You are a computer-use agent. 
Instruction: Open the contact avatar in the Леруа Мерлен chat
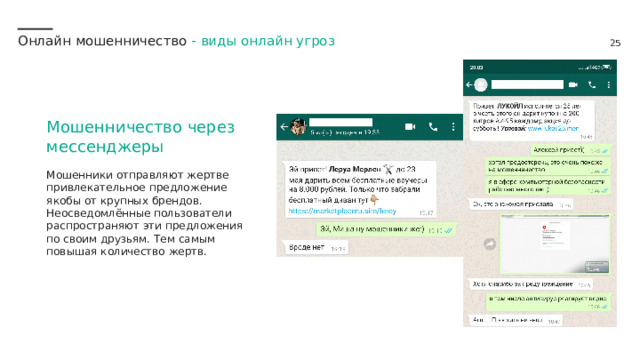(298, 127)
